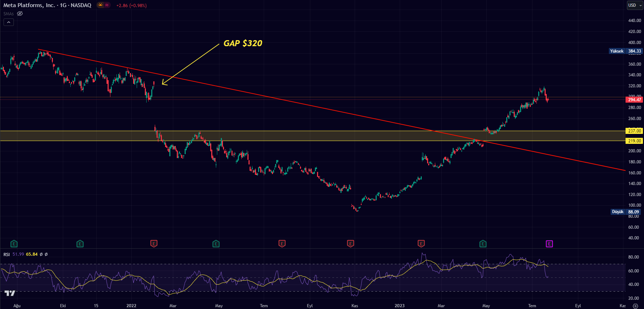
Task: Open the red earnings marker below the 2022 gap
Action: (154, 244)
